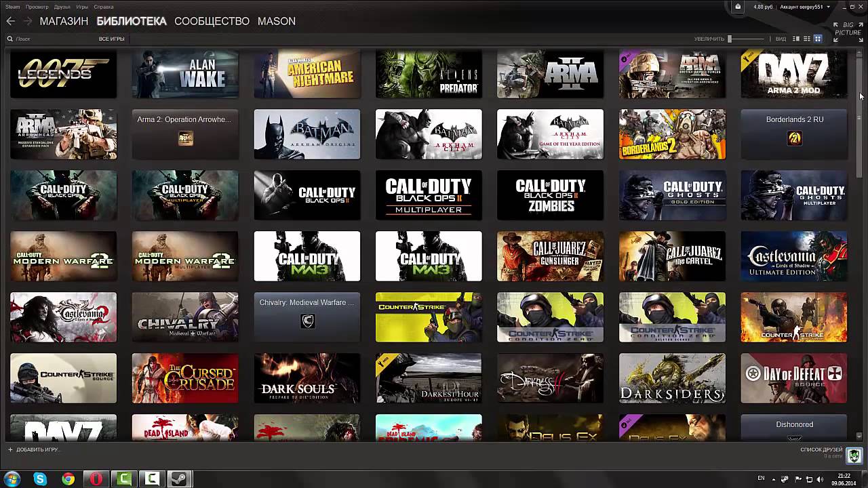
Task: Go to the МАГАЗИН tab
Action: coord(64,22)
